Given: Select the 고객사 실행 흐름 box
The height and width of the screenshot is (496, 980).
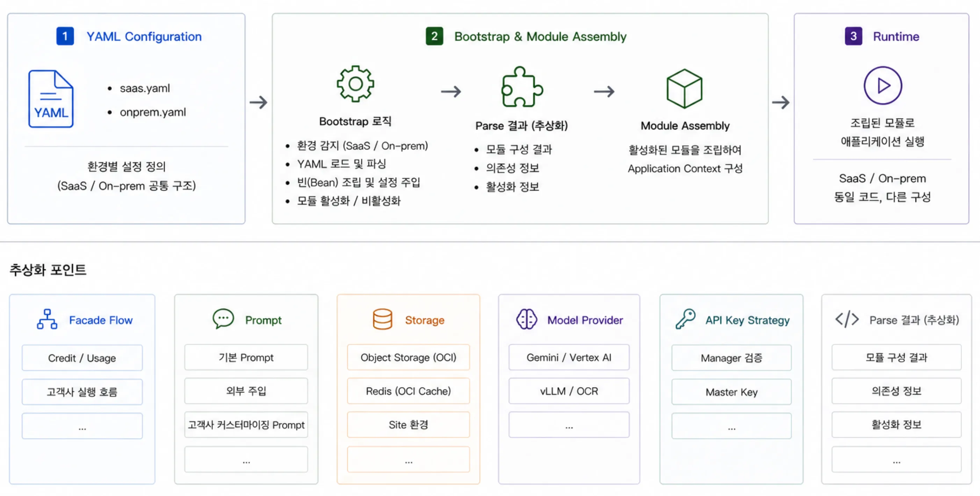Looking at the screenshot, I should click(x=82, y=392).
